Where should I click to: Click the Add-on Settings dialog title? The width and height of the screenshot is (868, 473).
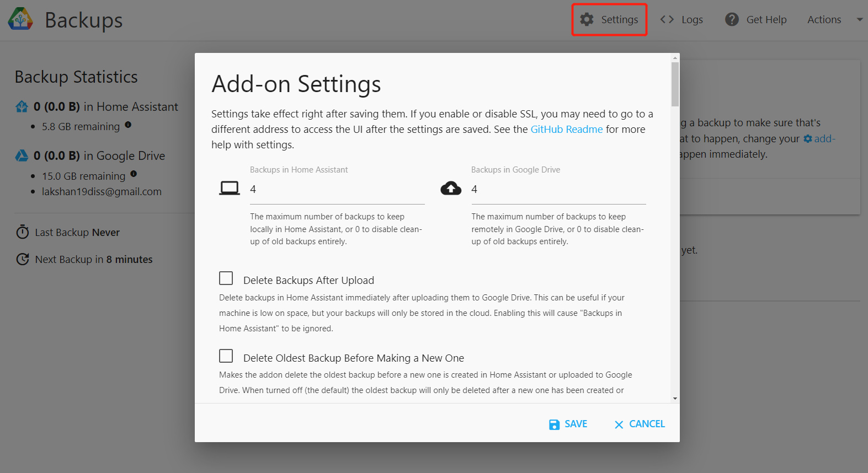(x=296, y=84)
